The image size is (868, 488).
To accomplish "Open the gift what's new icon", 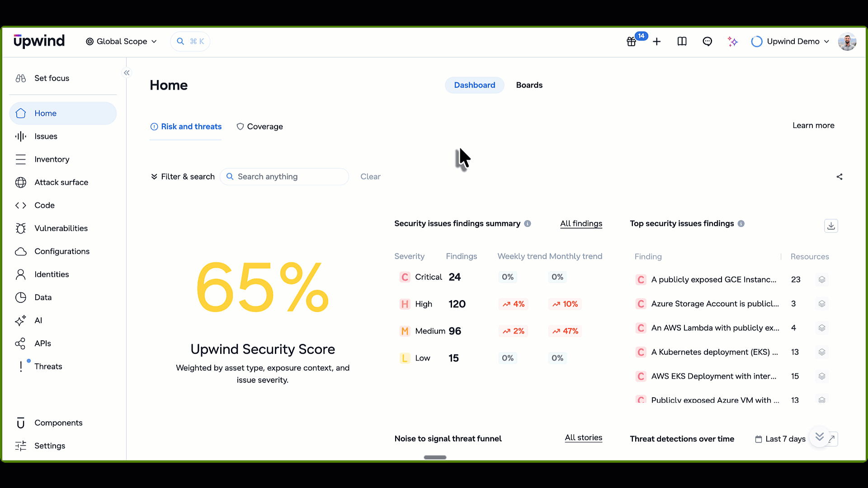I will [x=632, y=42].
